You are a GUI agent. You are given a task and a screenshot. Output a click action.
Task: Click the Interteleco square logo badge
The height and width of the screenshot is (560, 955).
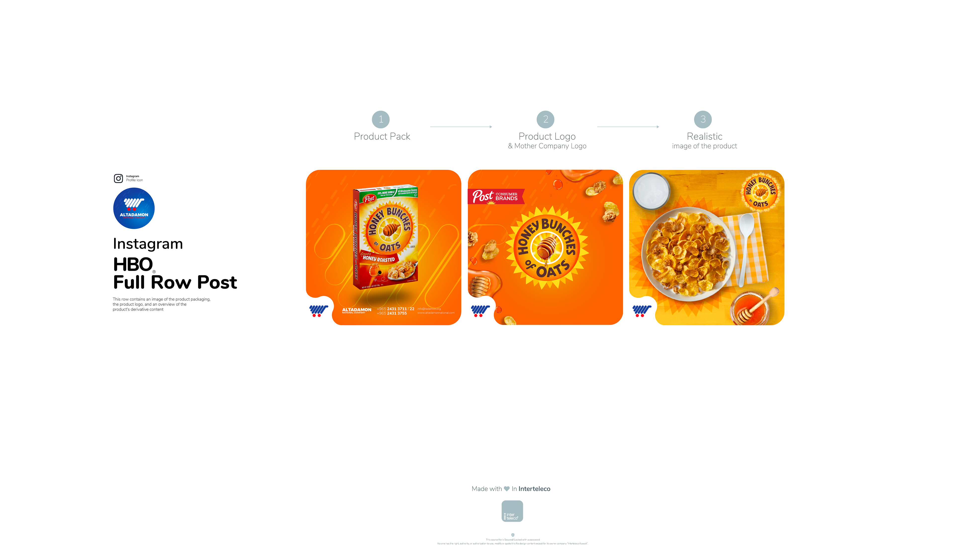pyautogui.click(x=512, y=511)
